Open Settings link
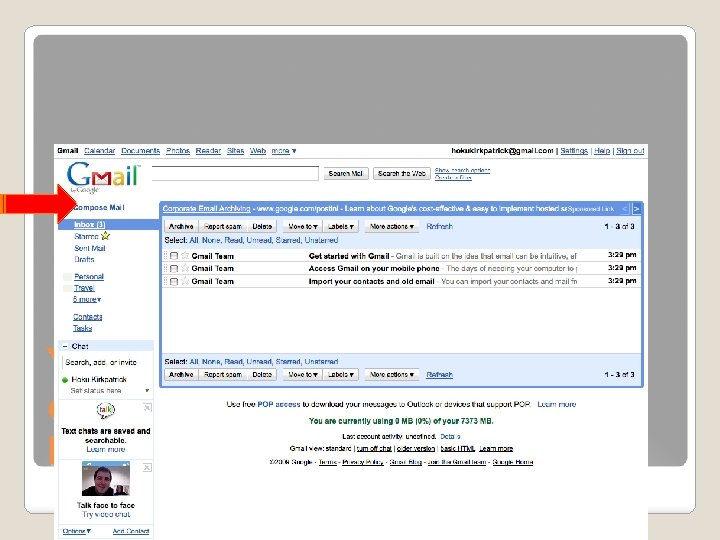The image size is (720, 540). point(574,151)
